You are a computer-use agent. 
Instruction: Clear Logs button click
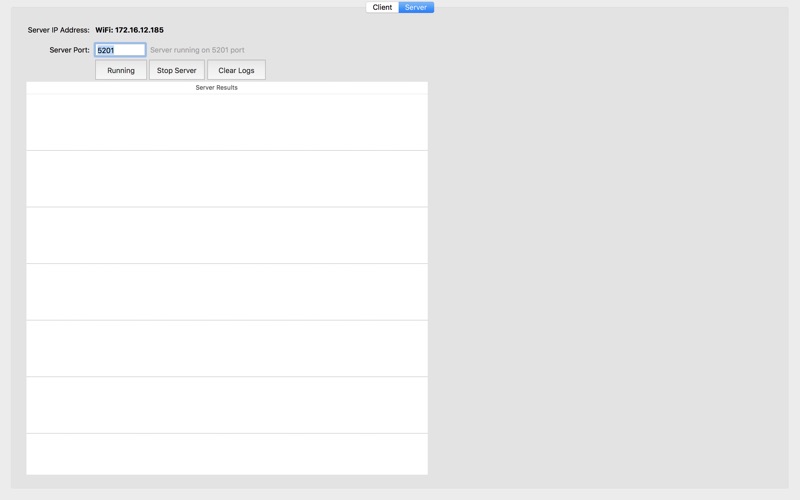[236, 70]
